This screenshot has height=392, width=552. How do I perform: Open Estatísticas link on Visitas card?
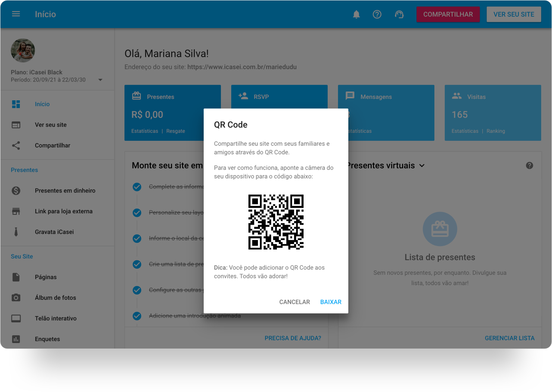465,131
